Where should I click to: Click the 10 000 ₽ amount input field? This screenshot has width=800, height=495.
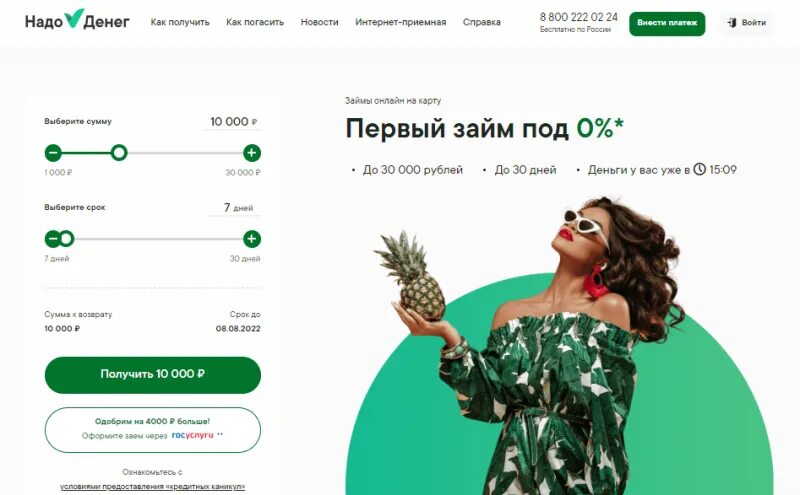[x=233, y=121]
